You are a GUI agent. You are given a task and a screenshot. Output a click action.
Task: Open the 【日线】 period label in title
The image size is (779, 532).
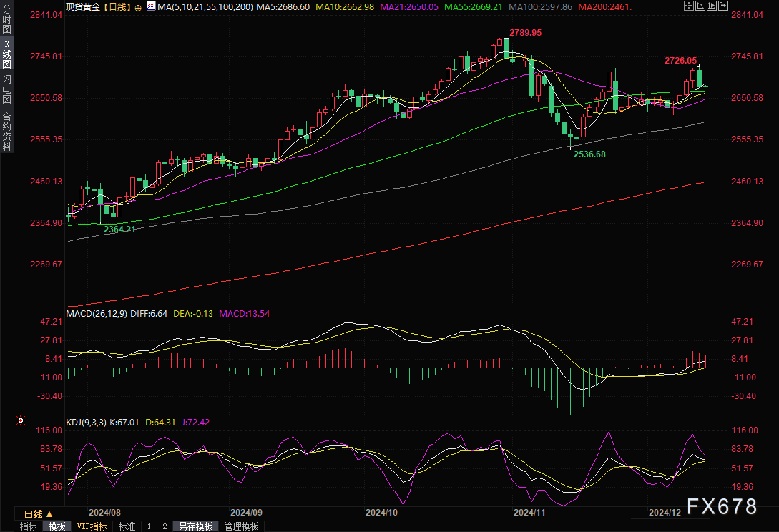coord(115,6)
